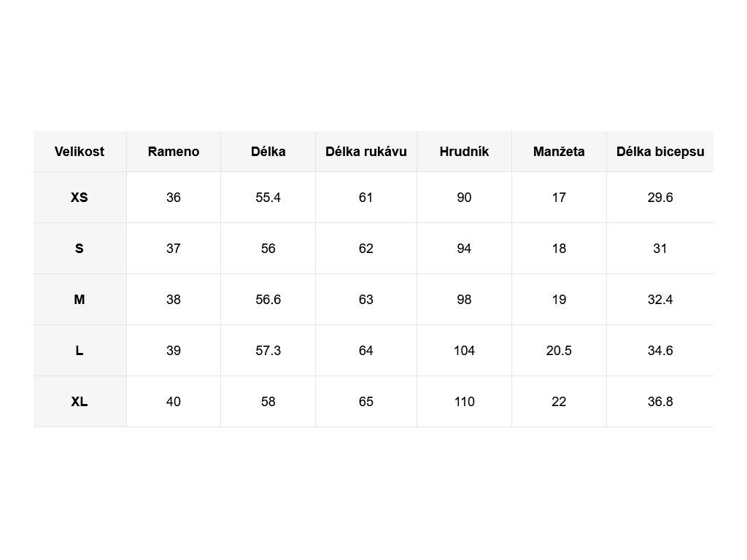Select the 29.6 biceps value cell
Image resolution: width=747 pixels, height=560 pixels.
[660, 198]
